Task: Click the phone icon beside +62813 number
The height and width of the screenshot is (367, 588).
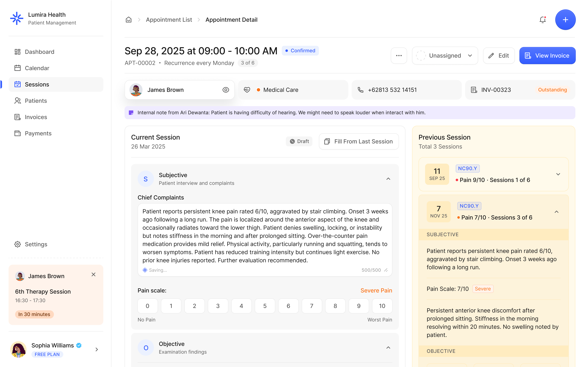Action: [361, 90]
